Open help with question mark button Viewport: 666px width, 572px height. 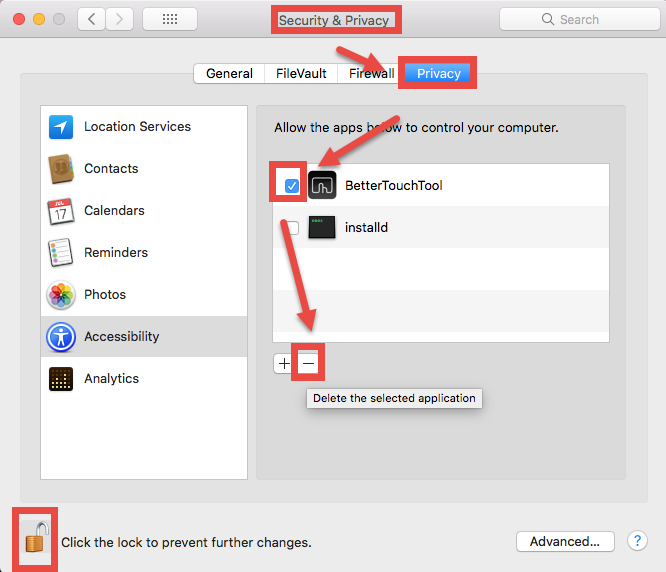point(637,541)
